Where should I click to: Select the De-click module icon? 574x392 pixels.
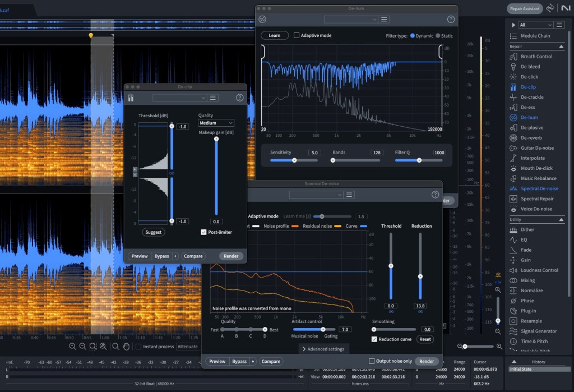click(x=513, y=77)
